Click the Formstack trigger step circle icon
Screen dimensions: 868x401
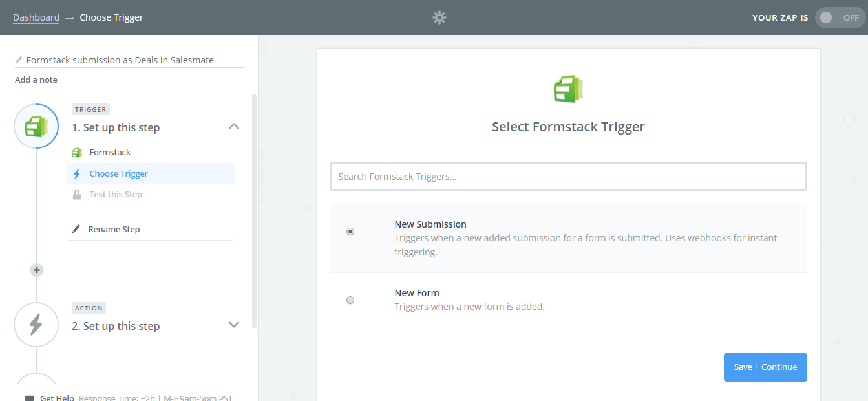pos(36,126)
